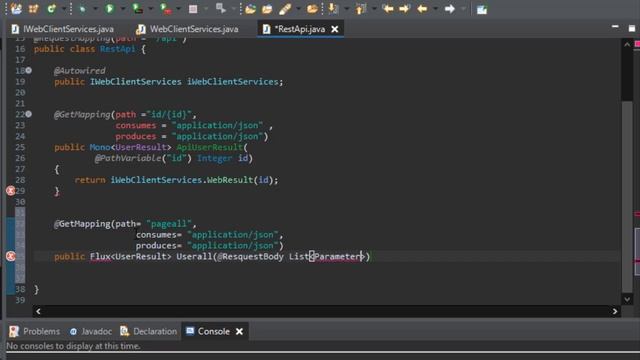
Task: Maximize the editor area
Action: (632, 28)
